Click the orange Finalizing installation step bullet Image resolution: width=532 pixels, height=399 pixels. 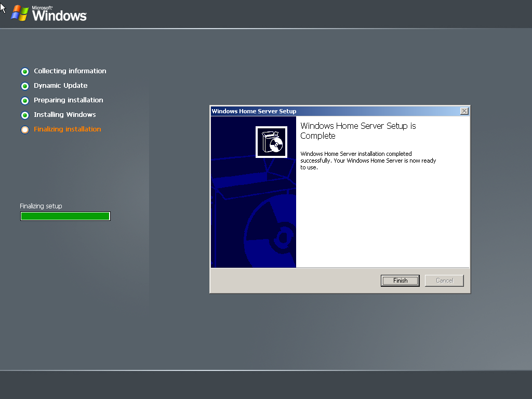tap(25, 130)
